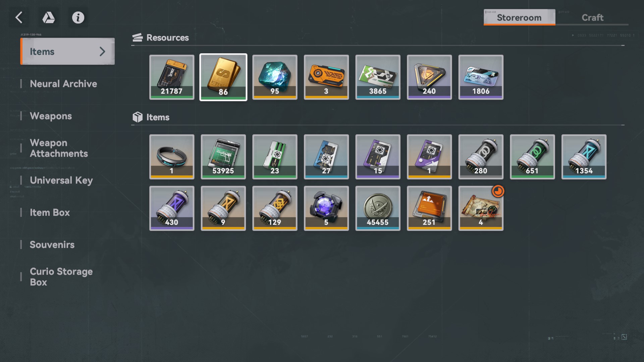Select the purple orb core item with 5
644x362 pixels.
[326, 208]
